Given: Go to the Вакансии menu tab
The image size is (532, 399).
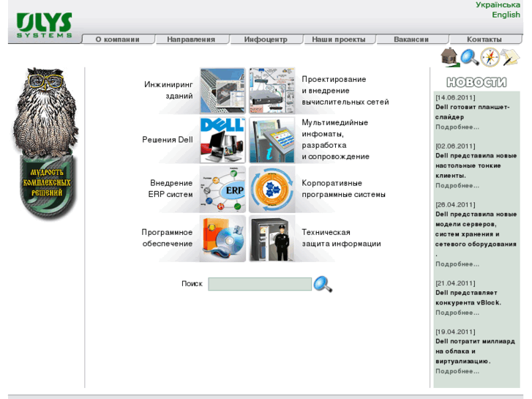Looking at the screenshot, I should [x=411, y=40].
